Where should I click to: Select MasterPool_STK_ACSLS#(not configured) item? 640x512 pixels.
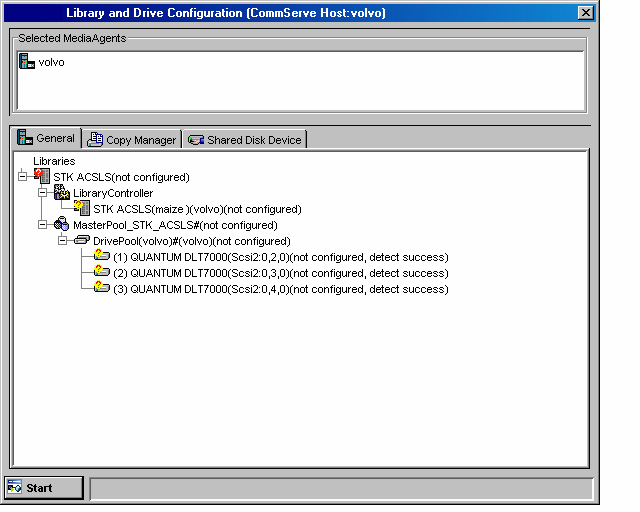[175, 225]
